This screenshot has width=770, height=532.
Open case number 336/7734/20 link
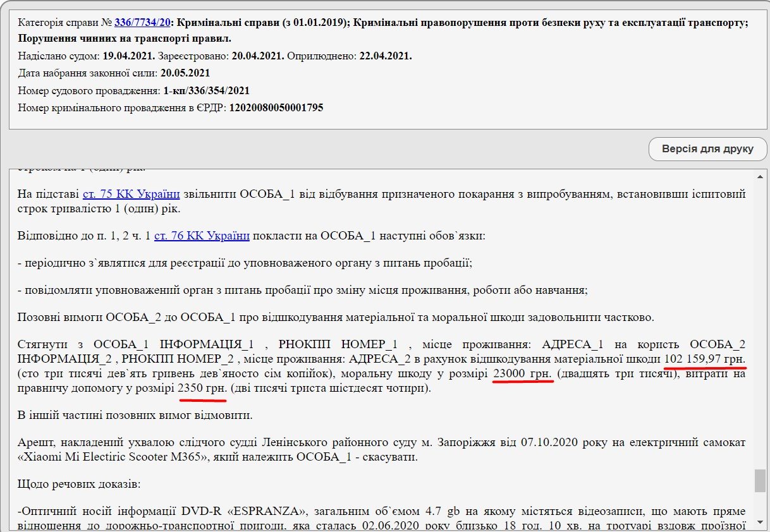[x=142, y=23]
